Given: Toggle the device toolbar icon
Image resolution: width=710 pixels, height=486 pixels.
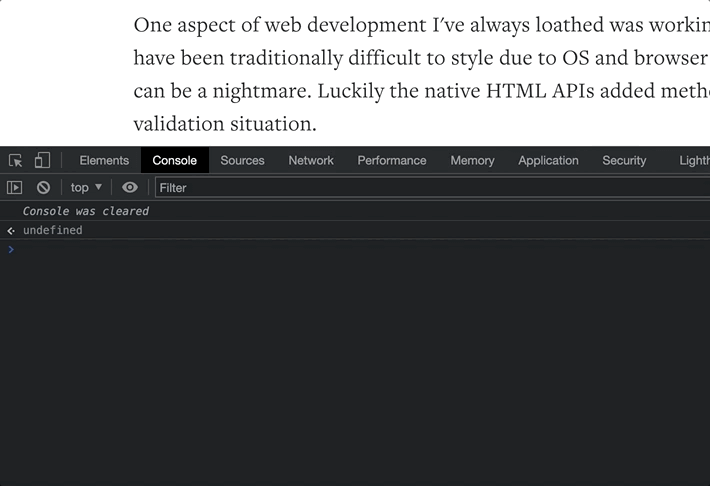Looking at the screenshot, I should (x=42, y=160).
